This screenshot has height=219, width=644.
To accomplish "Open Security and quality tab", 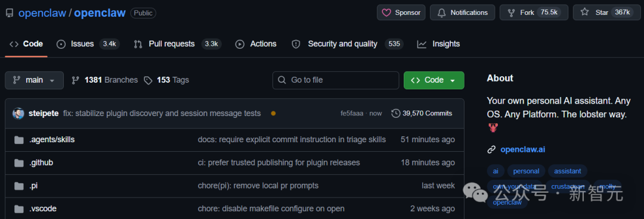I will [x=348, y=44].
